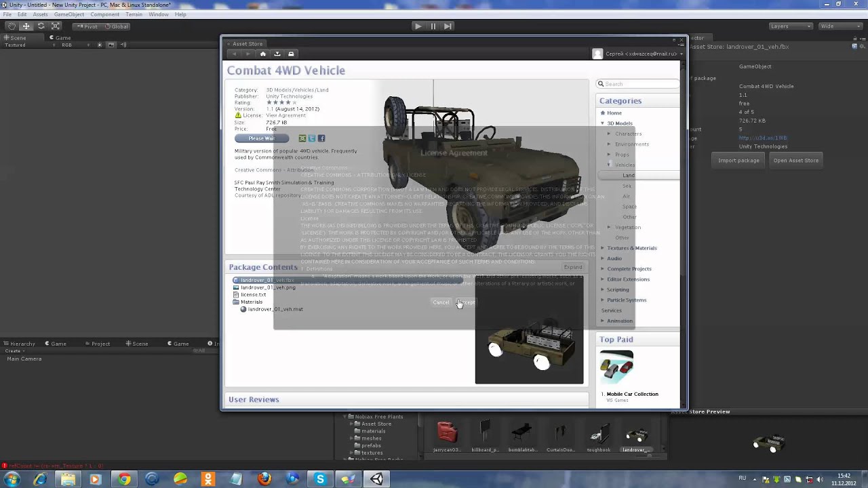The height and width of the screenshot is (488, 868).
Task: Share the asset on Facebook
Action: pos(321,138)
